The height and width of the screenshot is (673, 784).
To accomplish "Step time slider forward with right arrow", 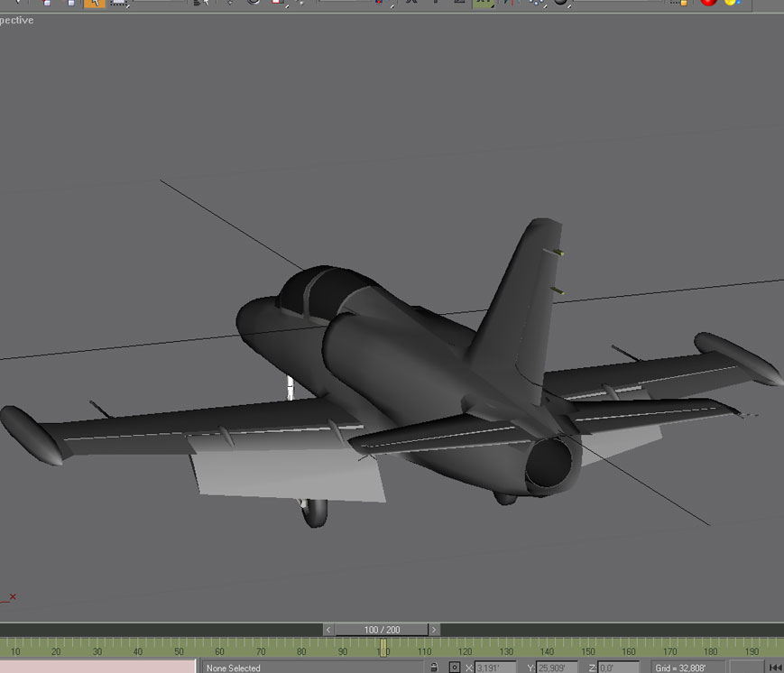I will coord(434,630).
